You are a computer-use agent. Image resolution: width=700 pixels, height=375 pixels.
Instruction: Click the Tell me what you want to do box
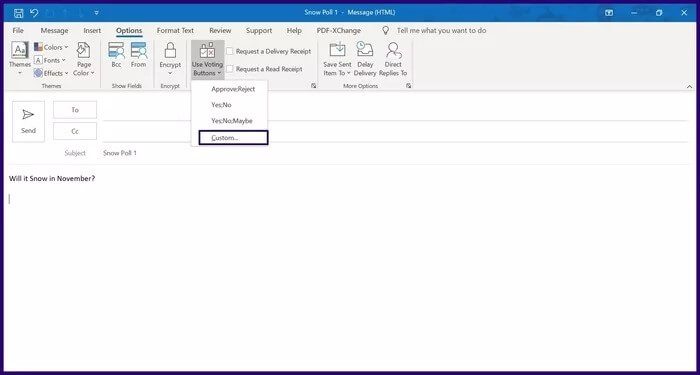coord(441,30)
